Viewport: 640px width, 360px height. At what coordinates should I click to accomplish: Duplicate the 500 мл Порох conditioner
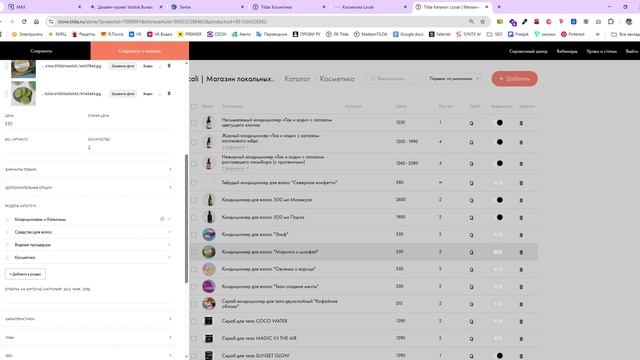(x=471, y=218)
